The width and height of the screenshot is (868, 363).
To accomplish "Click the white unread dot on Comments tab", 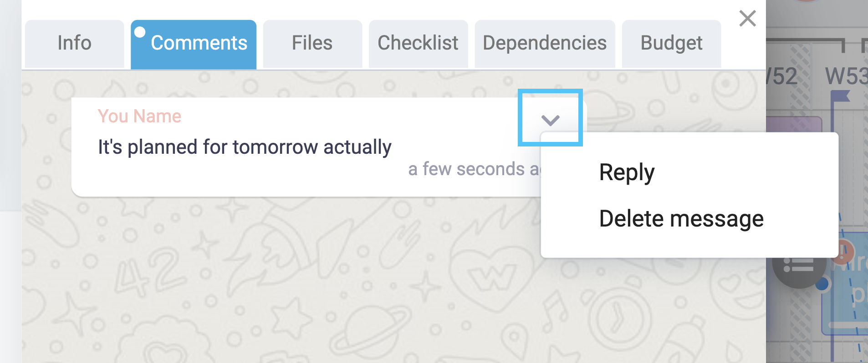I will pyautogui.click(x=140, y=32).
